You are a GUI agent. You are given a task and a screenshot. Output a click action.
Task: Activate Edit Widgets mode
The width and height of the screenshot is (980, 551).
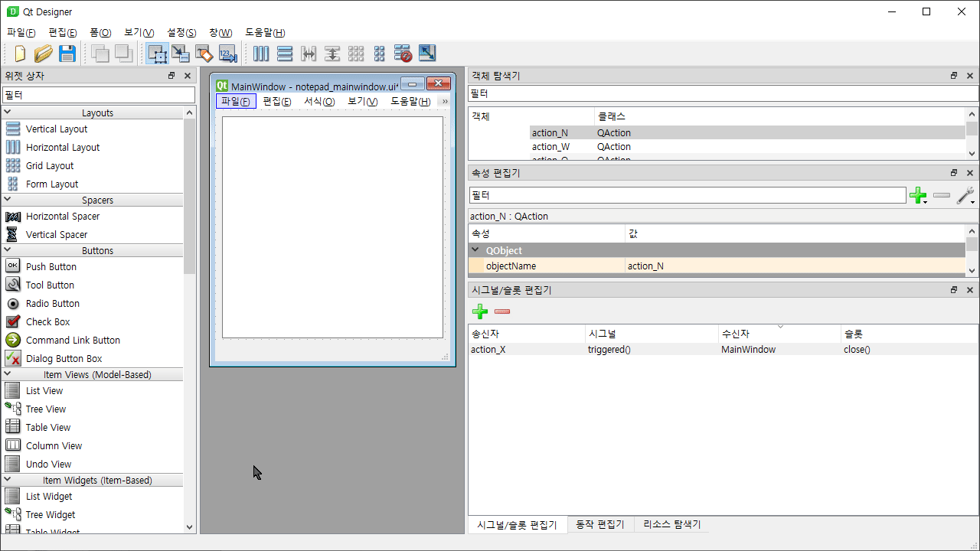[x=158, y=54]
